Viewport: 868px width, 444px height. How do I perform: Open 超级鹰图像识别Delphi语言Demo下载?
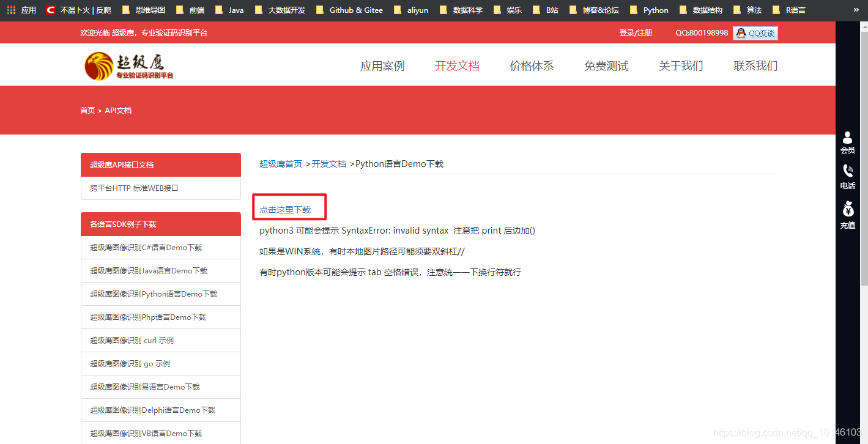point(161,410)
